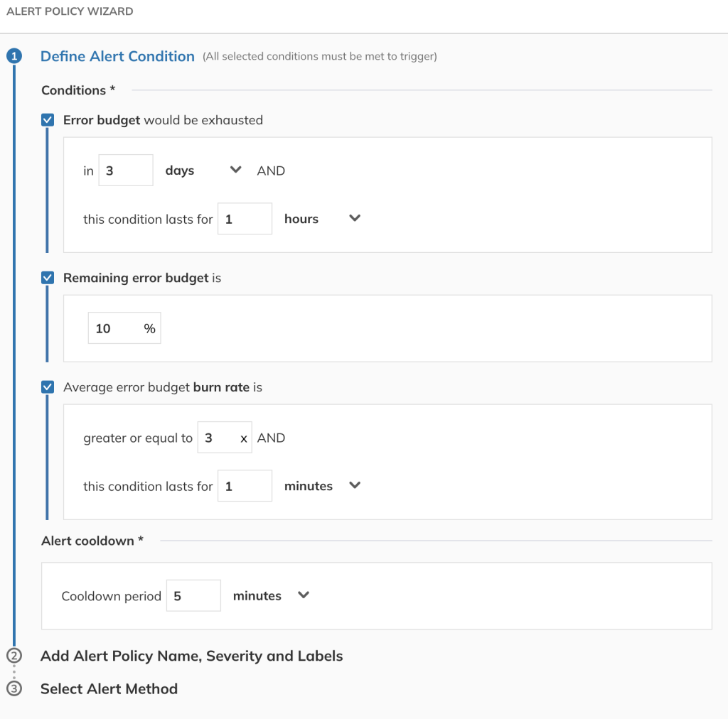Uncheck the "Average error budget burn rate" condition
Screen dimensions: 728x719
(x=47, y=386)
